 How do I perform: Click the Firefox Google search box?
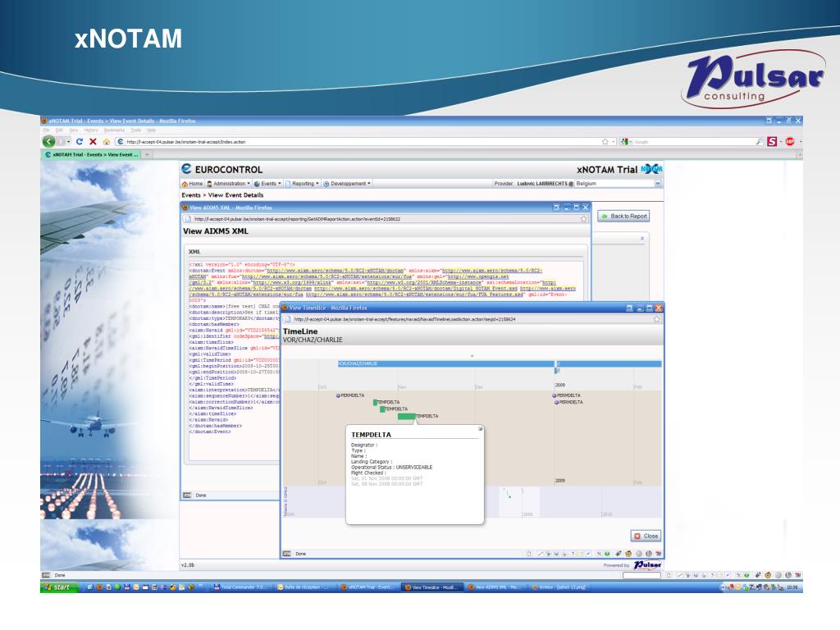click(693, 141)
